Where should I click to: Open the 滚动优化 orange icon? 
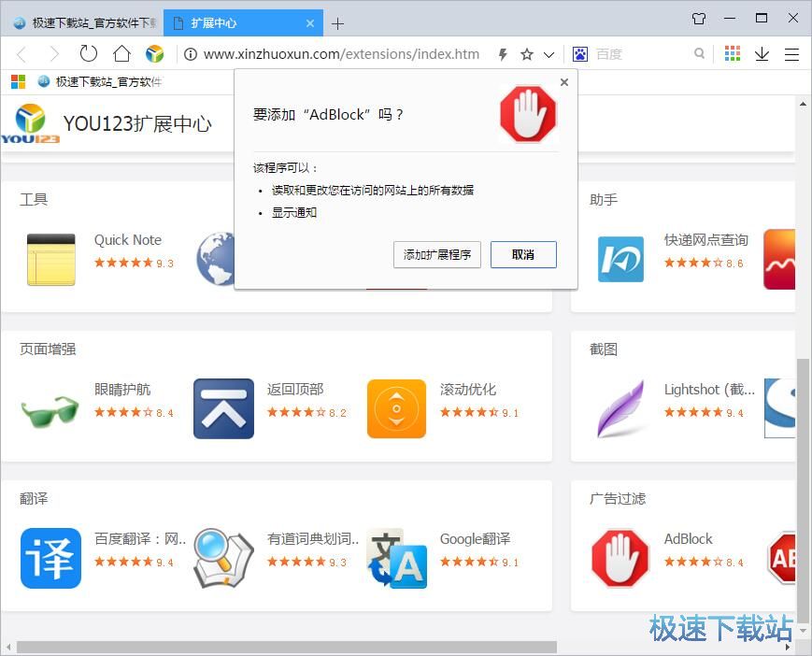click(396, 408)
